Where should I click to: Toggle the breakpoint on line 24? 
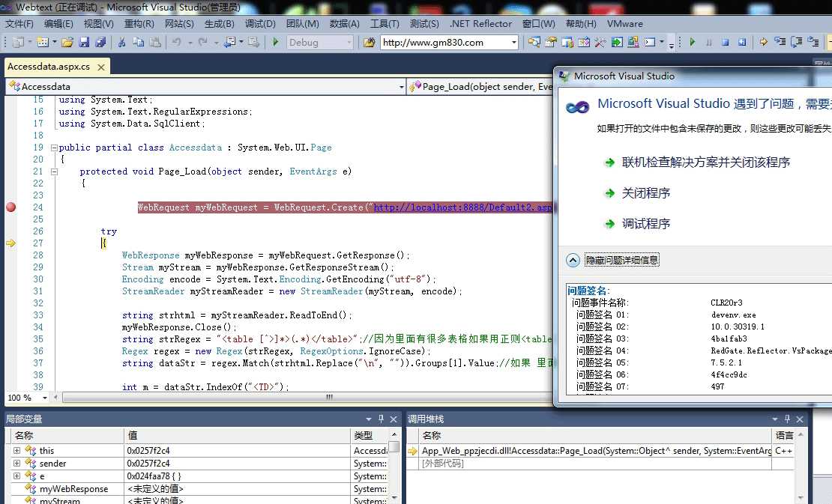click(x=10, y=207)
